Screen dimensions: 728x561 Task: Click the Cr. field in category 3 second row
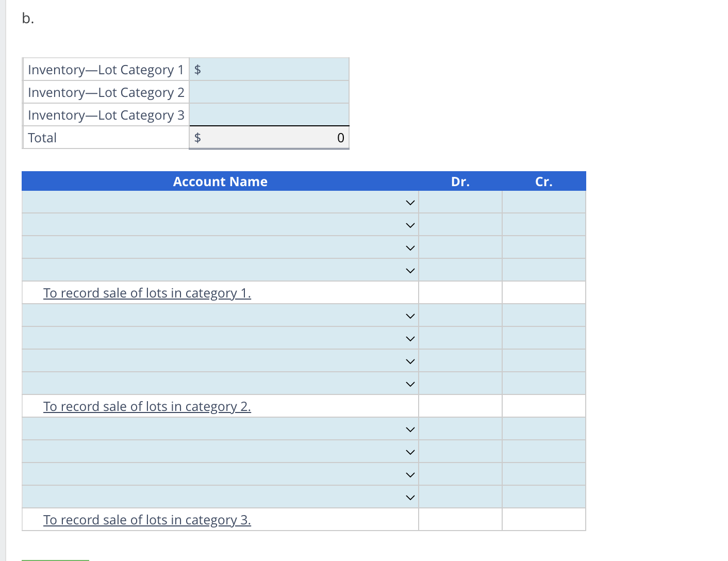(x=544, y=452)
